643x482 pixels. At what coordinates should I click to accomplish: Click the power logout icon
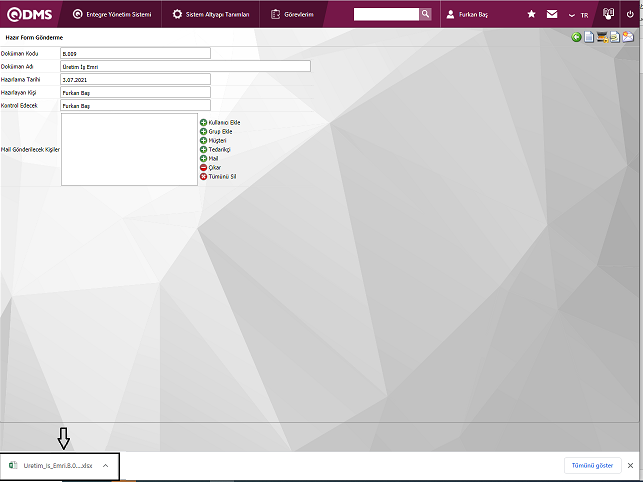tap(630, 14)
